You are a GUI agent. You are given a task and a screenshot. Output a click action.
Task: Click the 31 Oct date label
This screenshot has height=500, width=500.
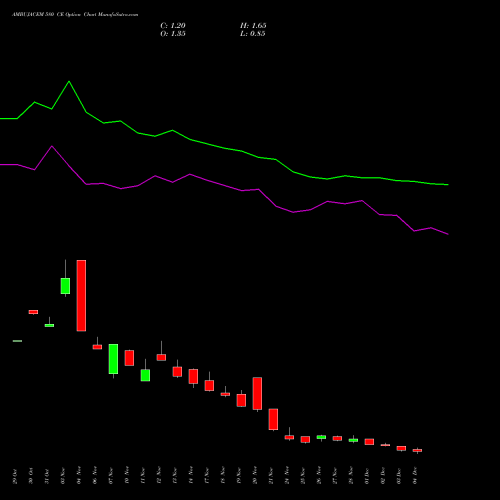point(47,476)
